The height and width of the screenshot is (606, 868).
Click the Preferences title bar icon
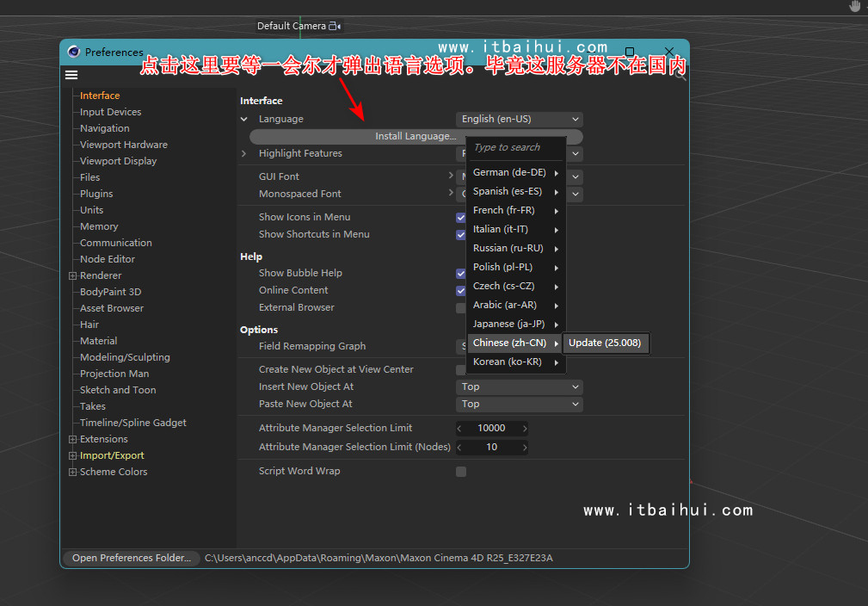73,52
